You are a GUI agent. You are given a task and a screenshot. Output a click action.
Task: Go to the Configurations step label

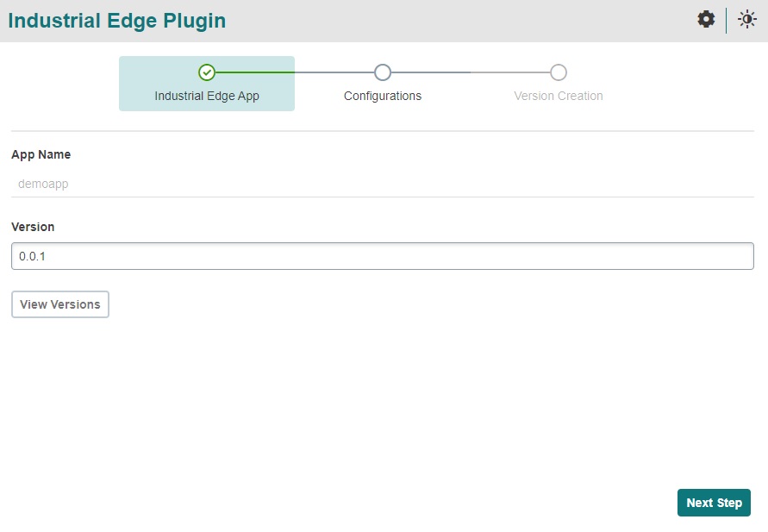point(383,96)
